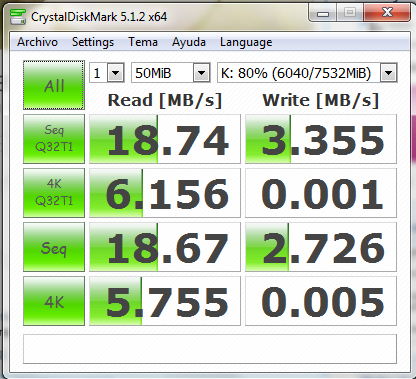Start the Seq Q32T1 benchmark test
This screenshot has width=416, height=379.
click(54, 139)
